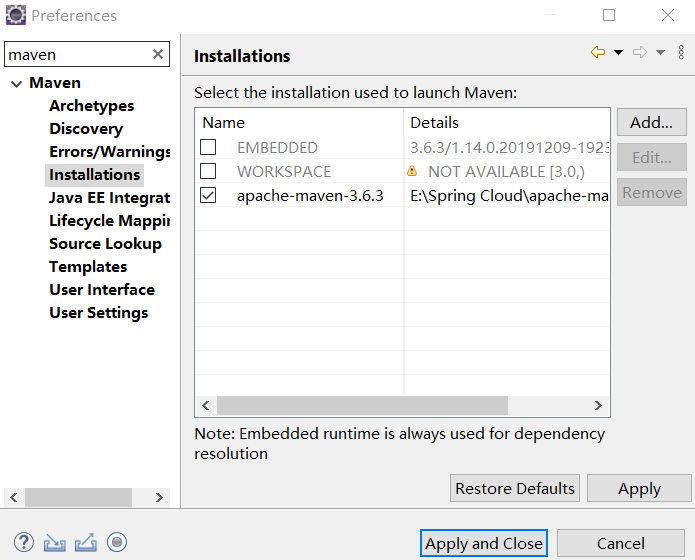Click the installations table horizontal scrollbar thumb
Image resolution: width=695 pixels, height=560 pixels.
click(x=362, y=405)
